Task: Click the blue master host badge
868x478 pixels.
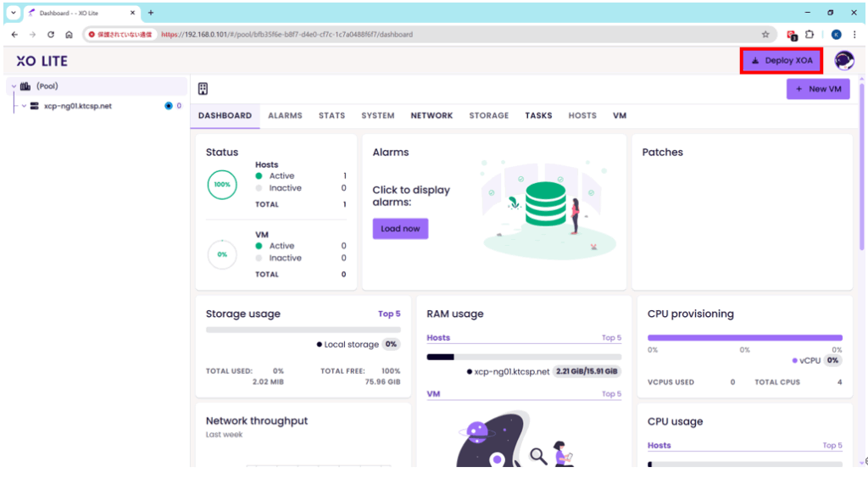Action: tap(168, 106)
